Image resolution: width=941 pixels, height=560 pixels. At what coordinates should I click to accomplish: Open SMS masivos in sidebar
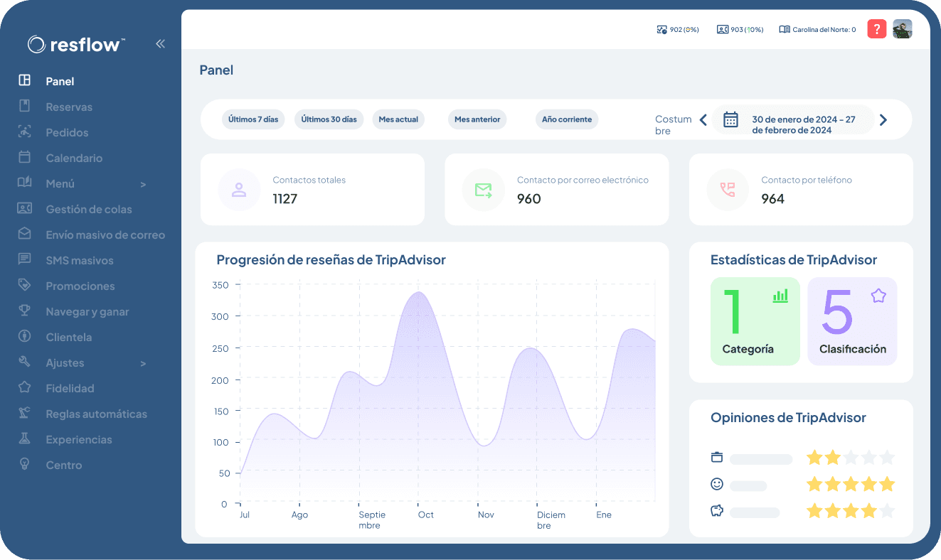point(80,260)
